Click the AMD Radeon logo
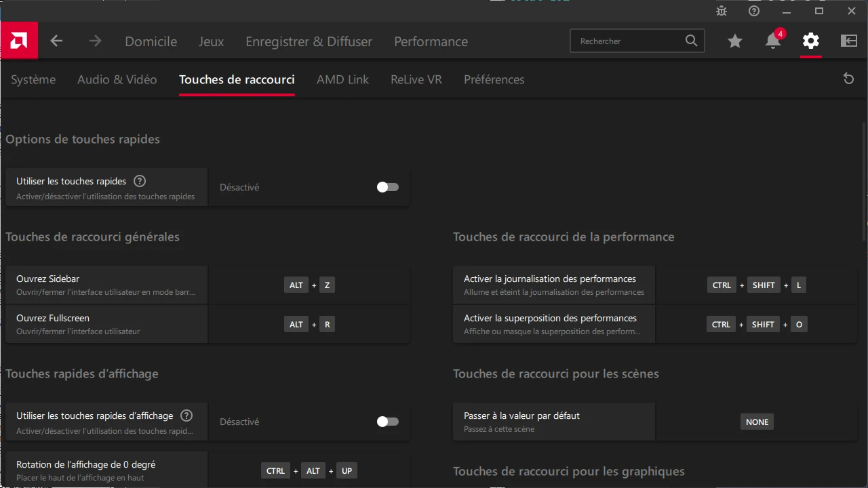The height and width of the screenshot is (488, 868). pos(18,41)
